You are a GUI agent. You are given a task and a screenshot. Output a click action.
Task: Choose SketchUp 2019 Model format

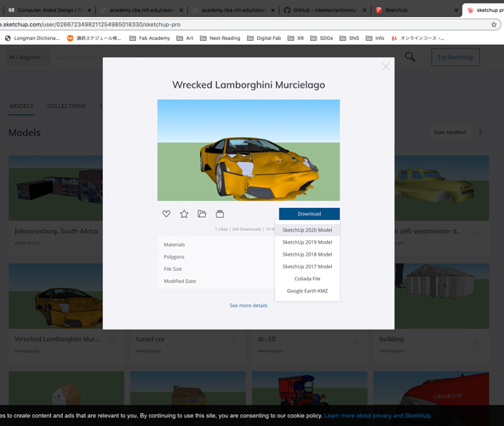coord(307,242)
